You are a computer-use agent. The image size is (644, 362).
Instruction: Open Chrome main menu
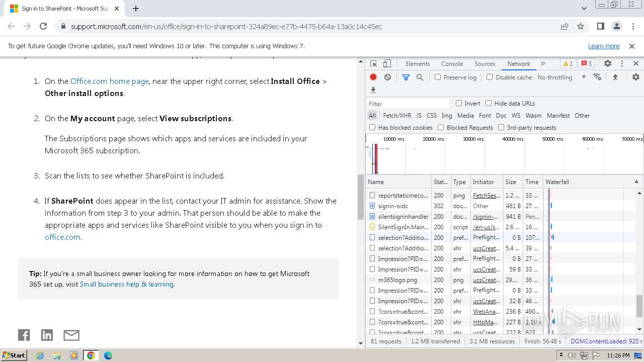(633, 26)
